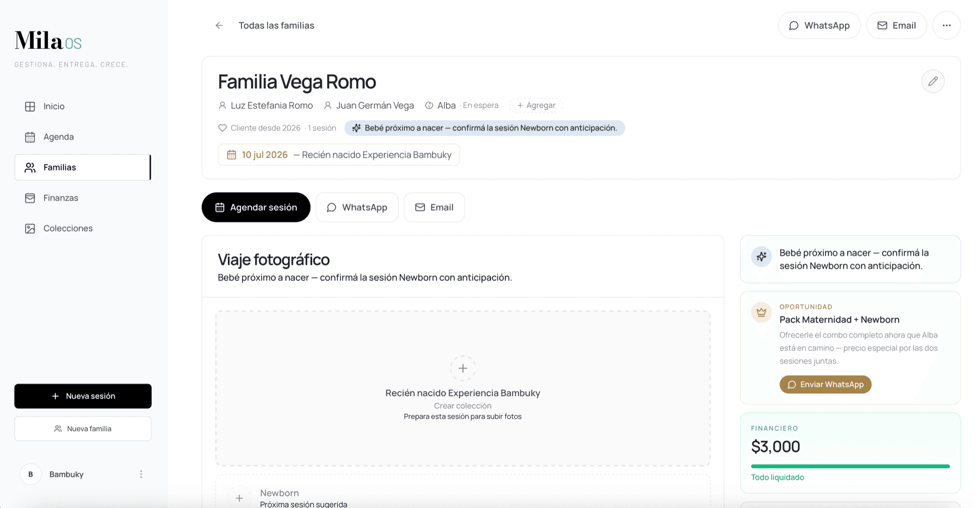Click the Cliente desde 2026 text
The image size is (980, 508).
[x=265, y=128]
